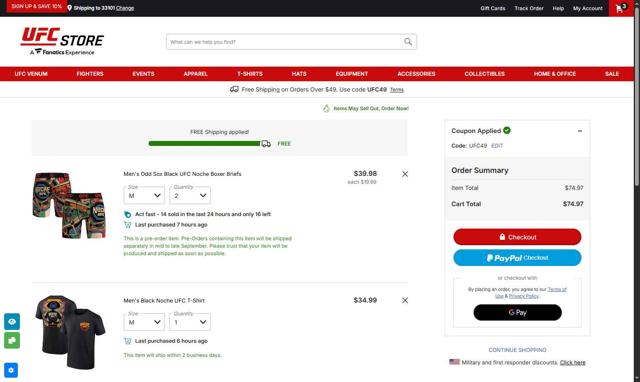
Task: Click the delivery truck icon on progress bar
Action: (x=266, y=144)
